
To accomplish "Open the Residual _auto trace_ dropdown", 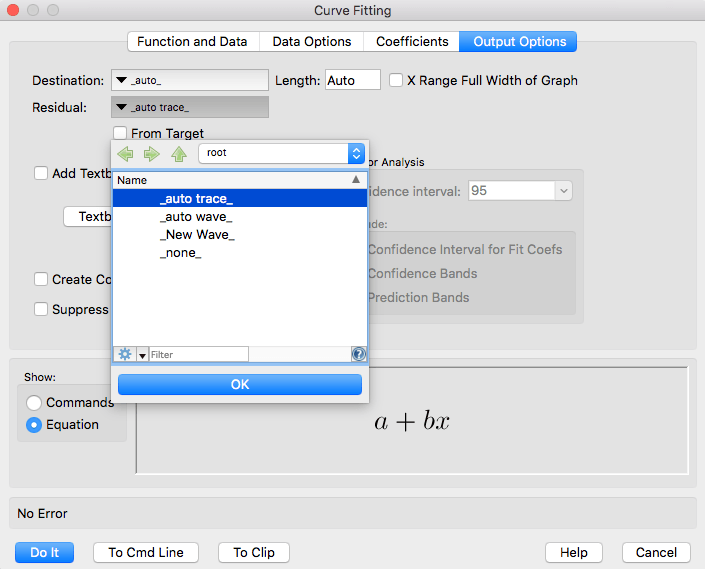I will coord(189,107).
